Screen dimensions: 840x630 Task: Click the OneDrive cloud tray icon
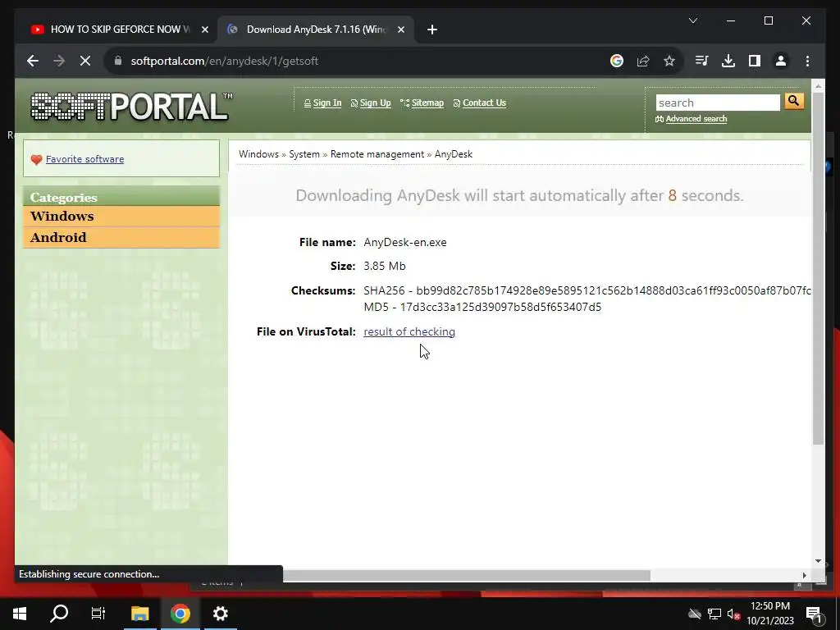pyautogui.click(x=695, y=614)
